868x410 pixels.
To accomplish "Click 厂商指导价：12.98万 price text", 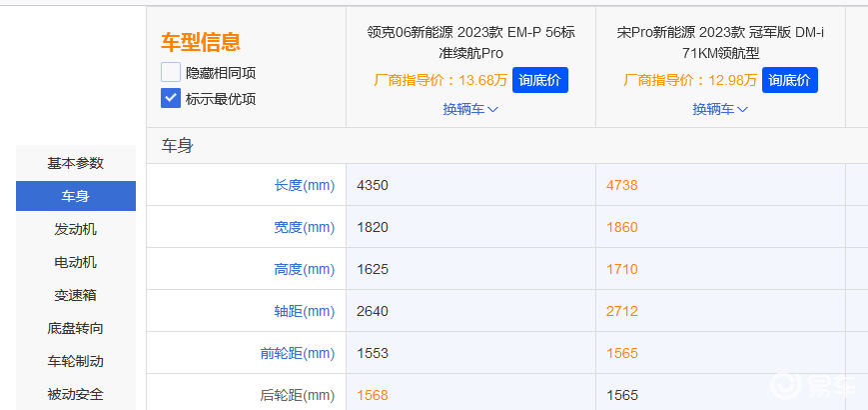I will (690, 80).
